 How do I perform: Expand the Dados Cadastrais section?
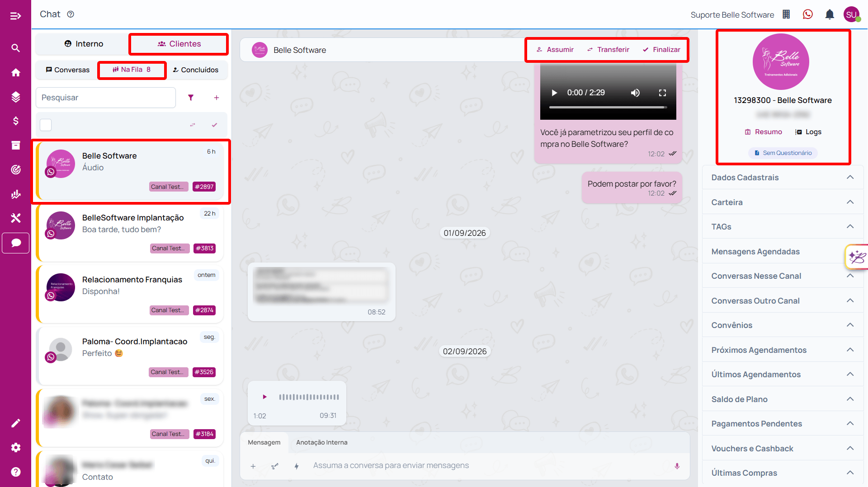(783, 178)
